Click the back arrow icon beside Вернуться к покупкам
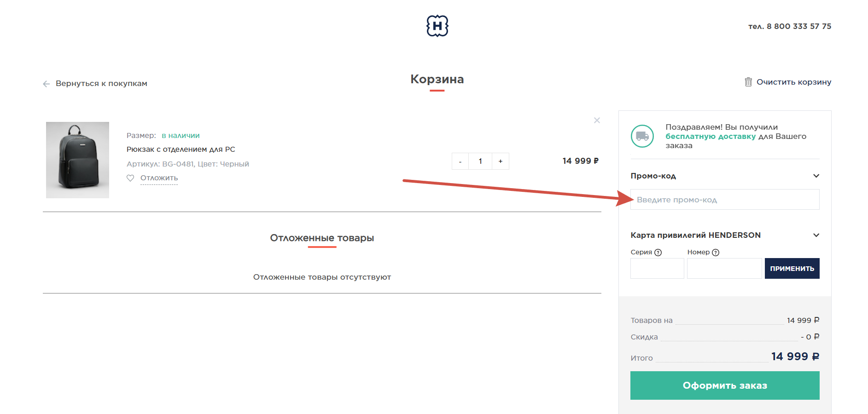 point(46,84)
